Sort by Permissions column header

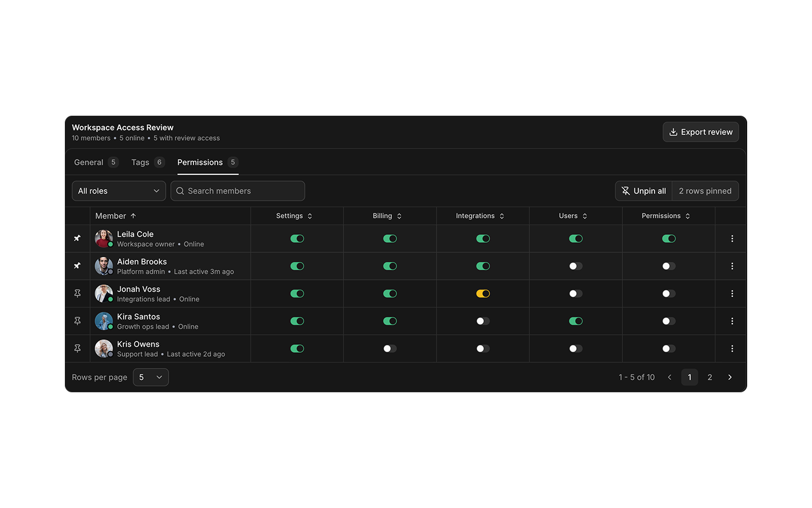[x=666, y=216]
